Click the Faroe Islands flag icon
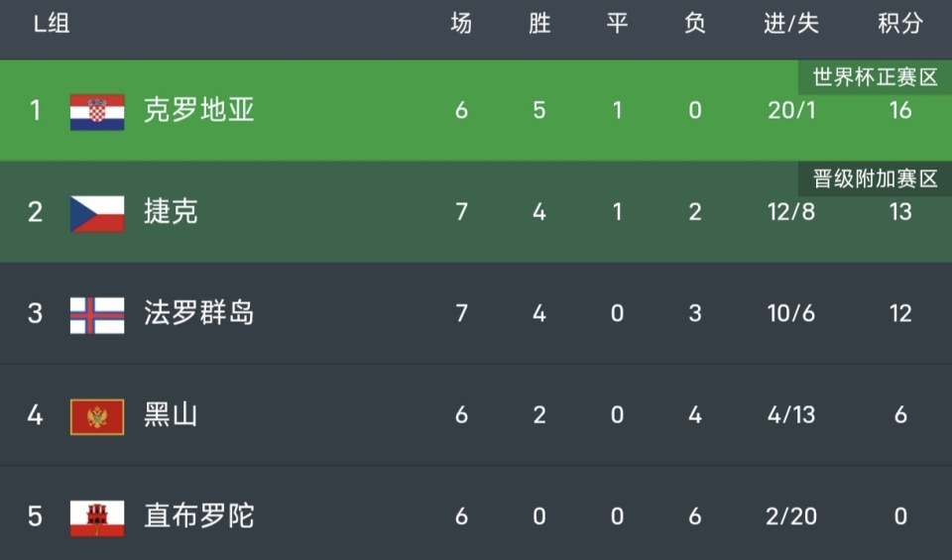Viewport: 952px width, 560px height. [97, 314]
